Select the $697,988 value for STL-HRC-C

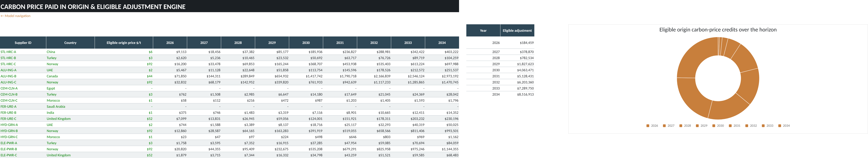coord(442,64)
